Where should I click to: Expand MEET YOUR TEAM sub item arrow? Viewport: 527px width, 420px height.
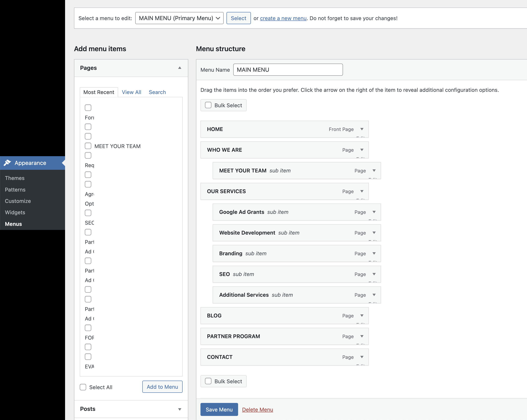[x=374, y=171]
